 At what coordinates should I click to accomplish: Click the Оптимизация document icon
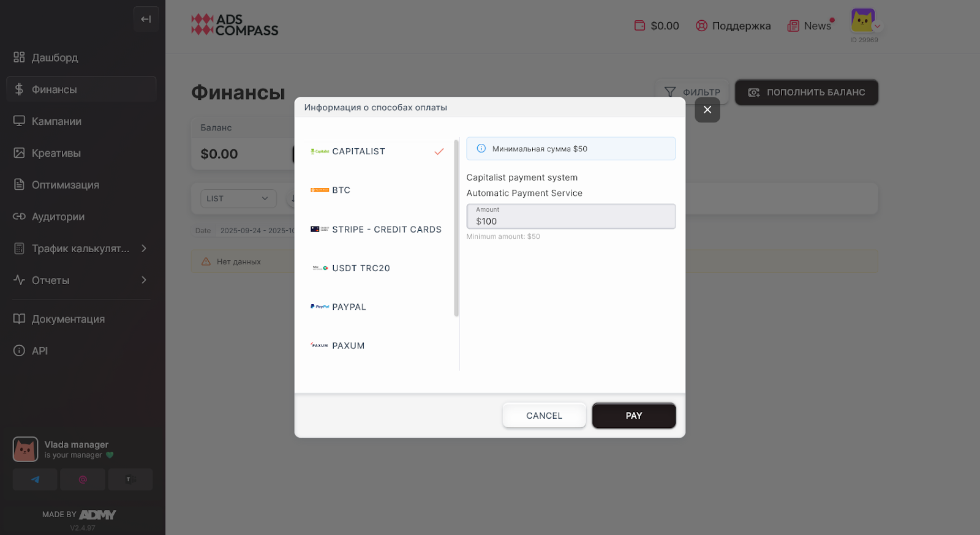click(x=19, y=184)
